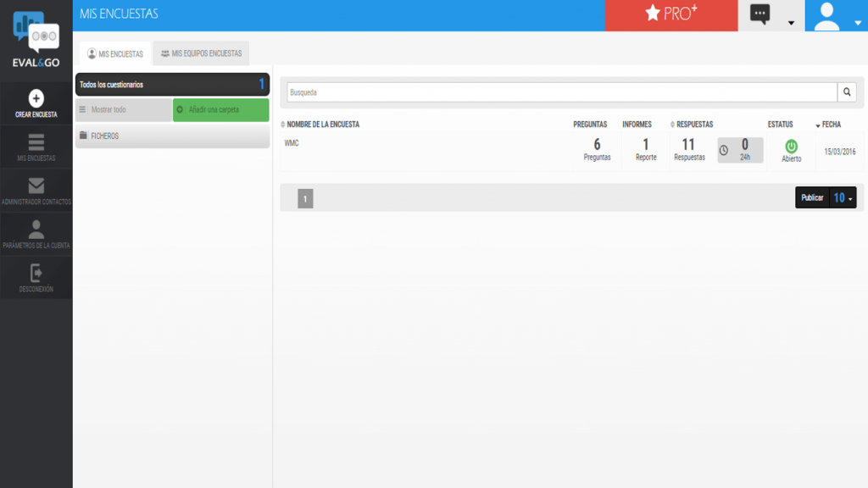Click the Eval&Go logo
The width and height of the screenshot is (868, 488).
pyautogui.click(x=36, y=40)
